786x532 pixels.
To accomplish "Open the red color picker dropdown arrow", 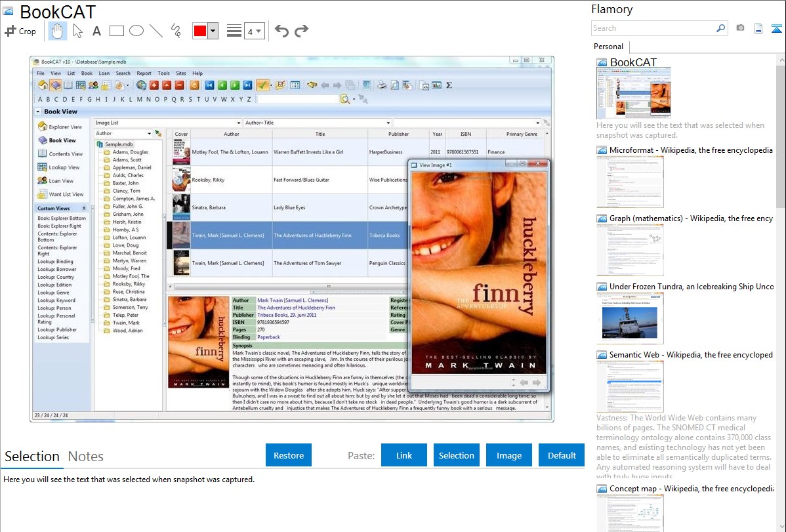I will coord(213,31).
